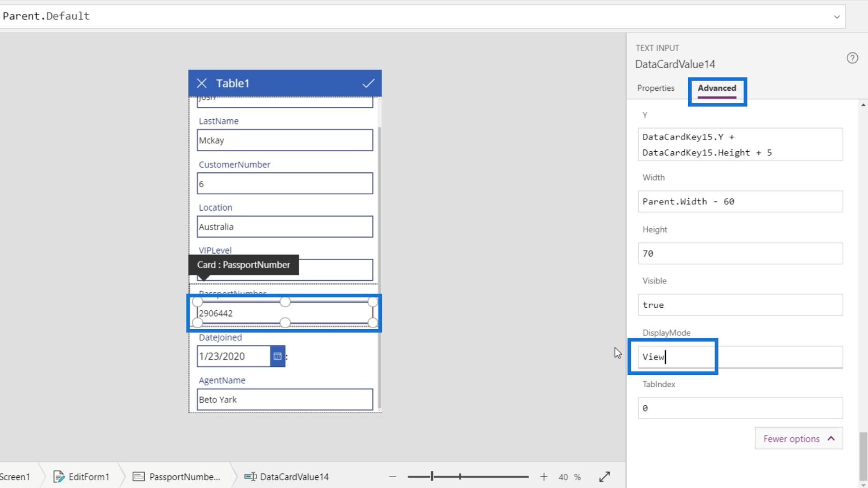Click the zoom in plus icon
Screen dimensions: 868x488
(x=544, y=477)
